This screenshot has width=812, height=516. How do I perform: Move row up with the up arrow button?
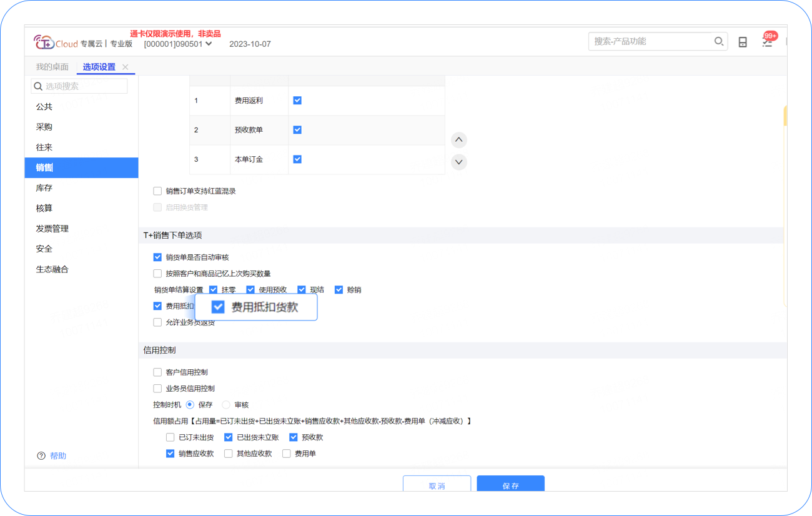click(x=458, y=140)
